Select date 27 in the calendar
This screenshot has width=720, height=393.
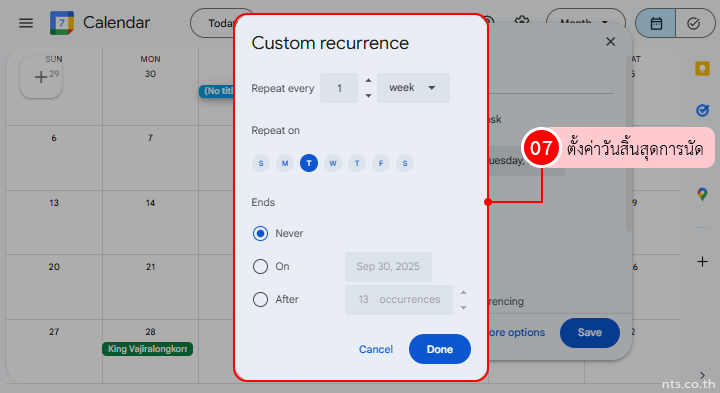54,331
